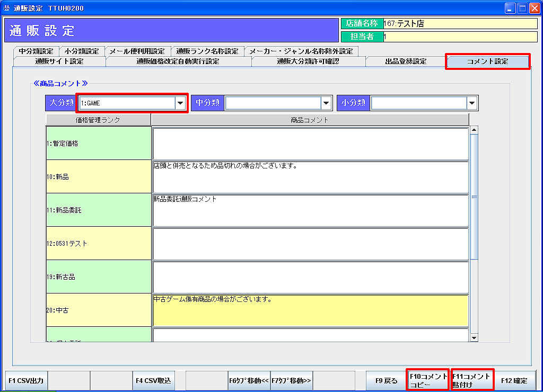This screenshot has width=543, height=392.
Task: Select the 通販サイト設定 tab
Action: pyautogui.click(x=59, y=61)
